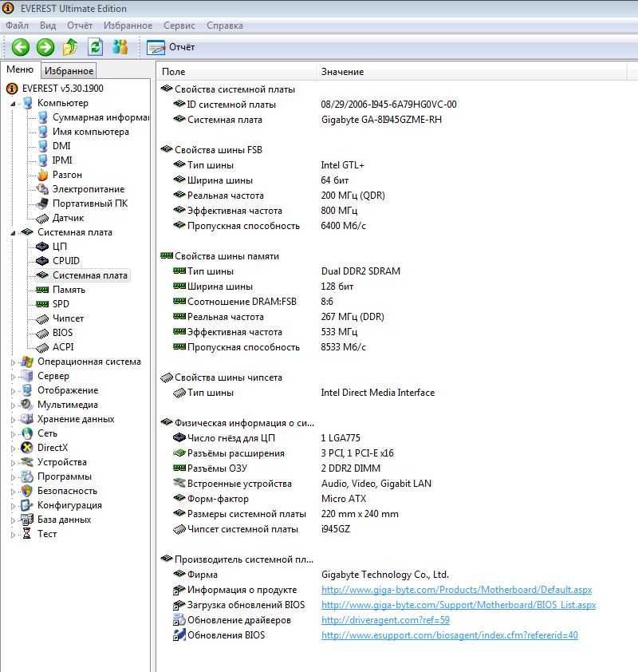The image size is (638, 672).
Task: Click the ЦП processor chip icon
Action: 42,247
